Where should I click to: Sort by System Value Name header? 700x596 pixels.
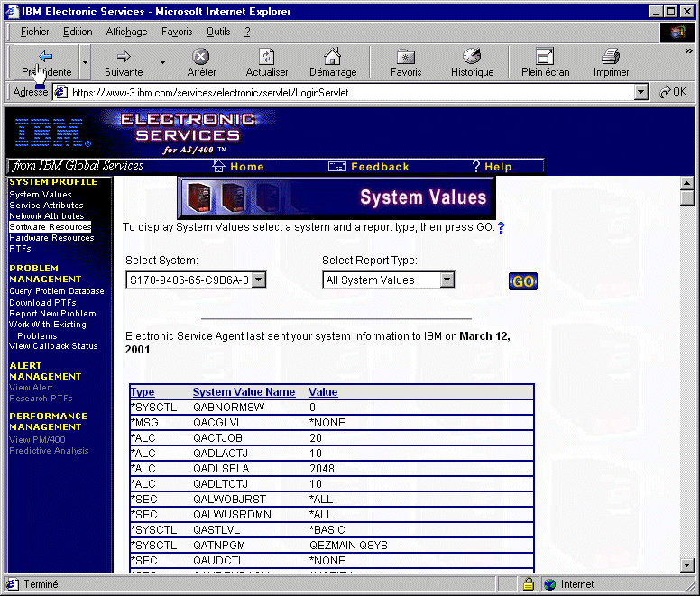pos(244,392)
